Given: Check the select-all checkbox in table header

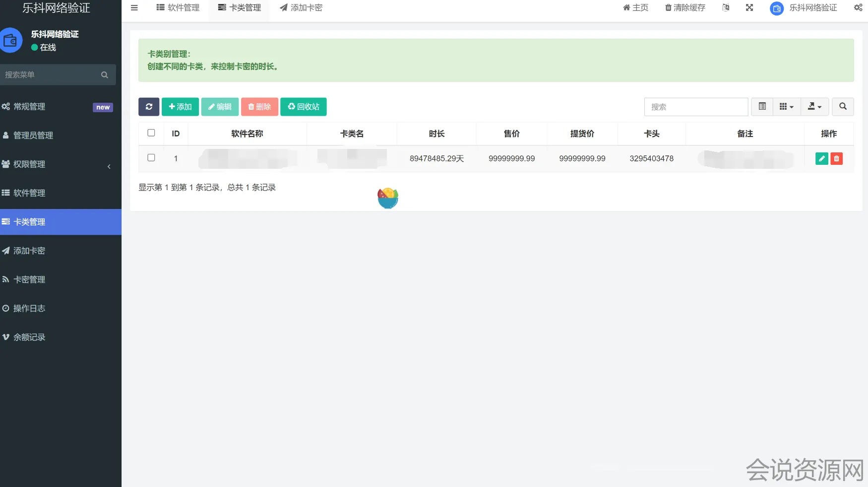Looking at the screenshot, I should click(151, 133).
